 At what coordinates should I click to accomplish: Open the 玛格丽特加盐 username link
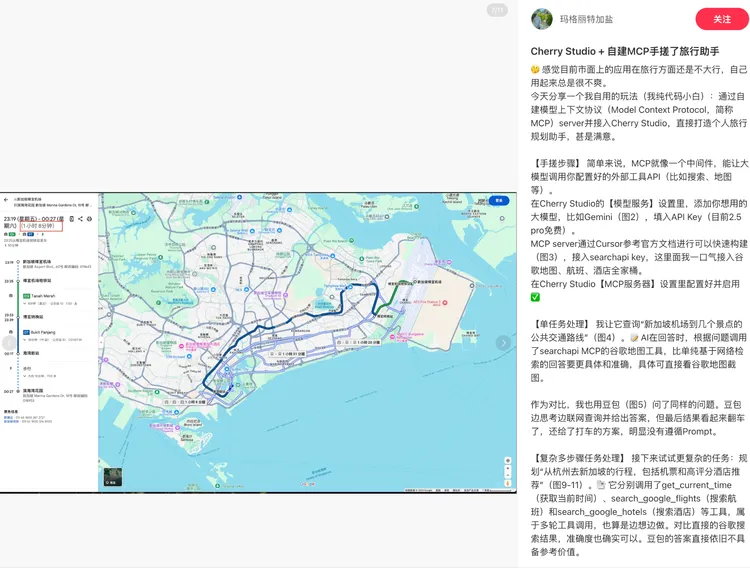587,19
